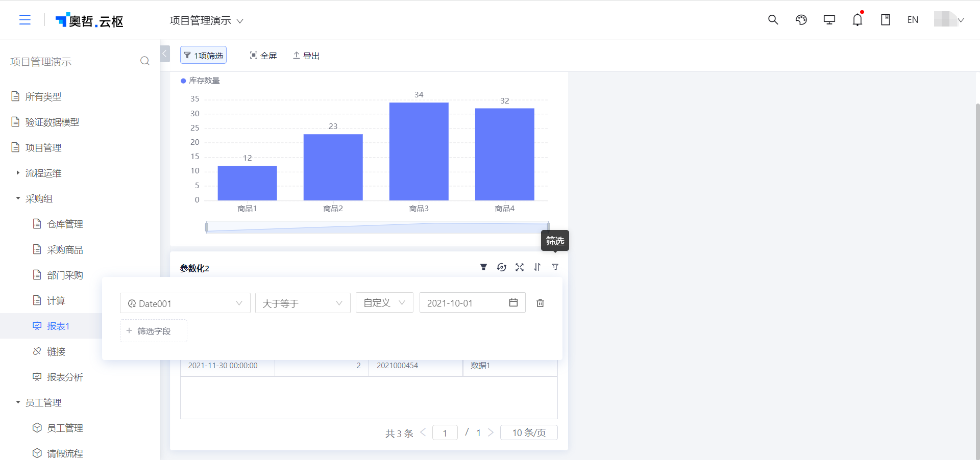Open notifications bell icon
Viewport: 980px width, 460px height.
pos(857,20)
